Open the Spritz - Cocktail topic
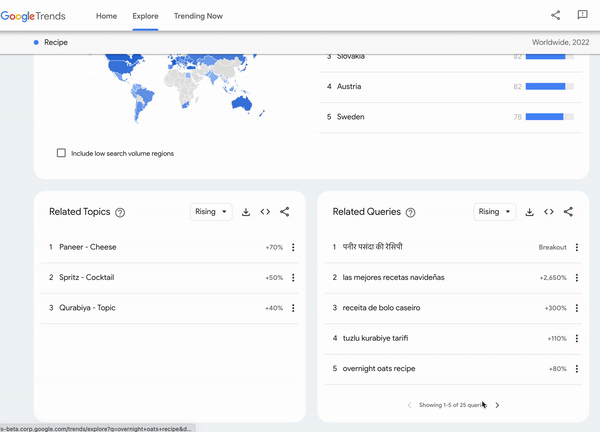This screenshot has width=600, height=432. coord(86,277)
